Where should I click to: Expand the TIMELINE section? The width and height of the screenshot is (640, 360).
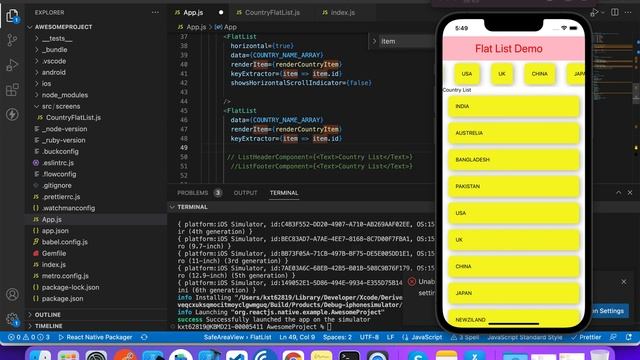(49, 326)
